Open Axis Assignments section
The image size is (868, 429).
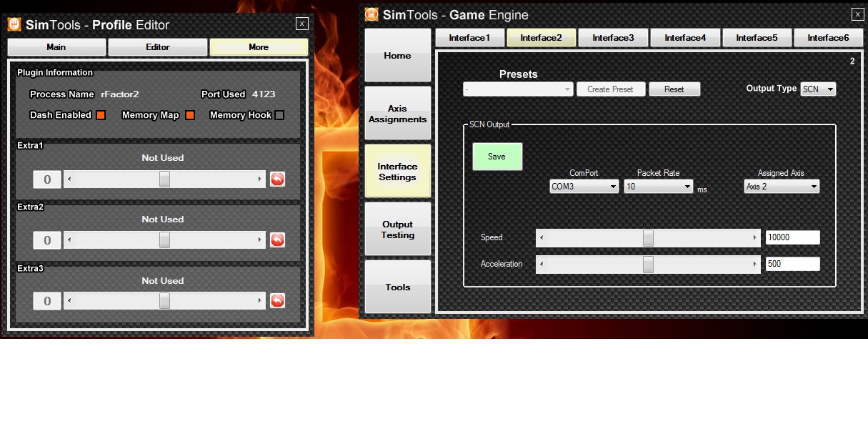(x=398, y=113)
